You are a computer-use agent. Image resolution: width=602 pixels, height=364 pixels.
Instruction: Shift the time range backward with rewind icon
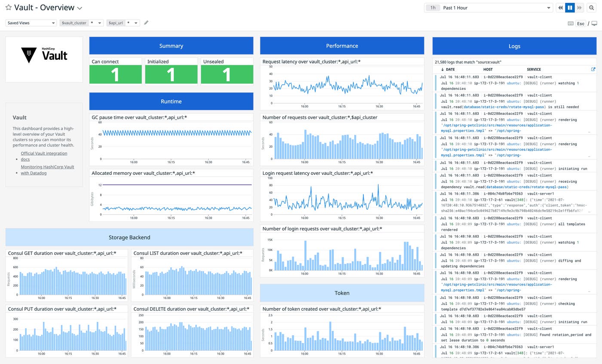coord(560,7)
